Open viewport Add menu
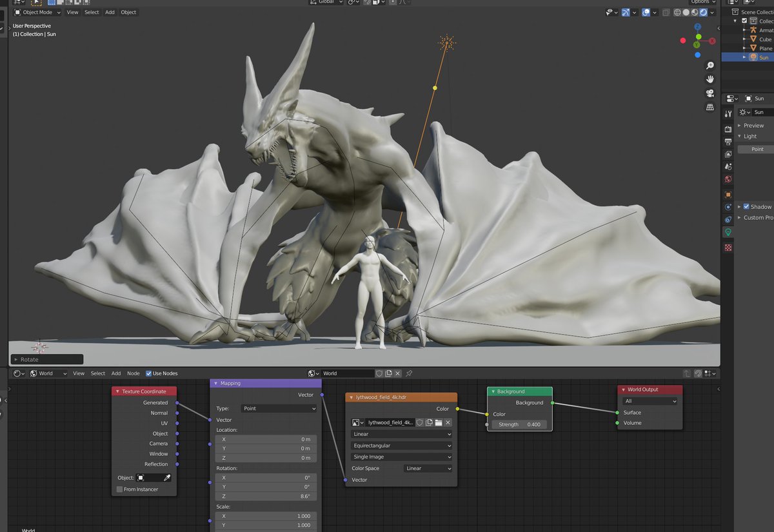 (110, 12)
